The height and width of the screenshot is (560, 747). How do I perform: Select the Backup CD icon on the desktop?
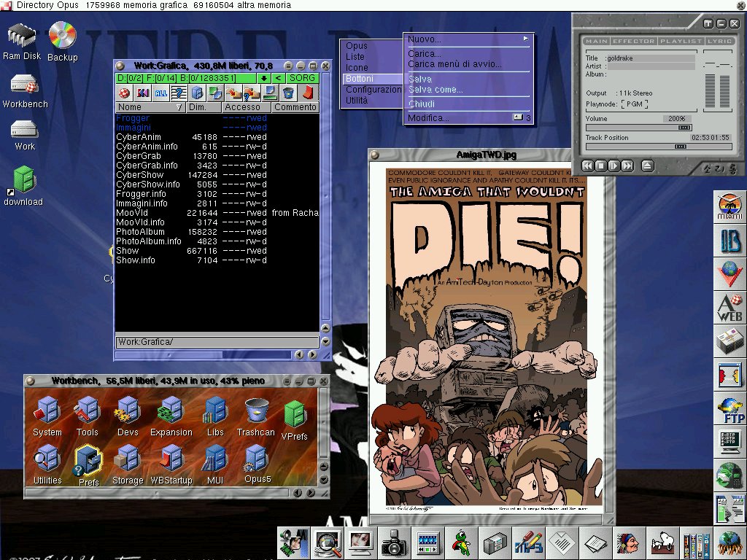coord(63,42)
